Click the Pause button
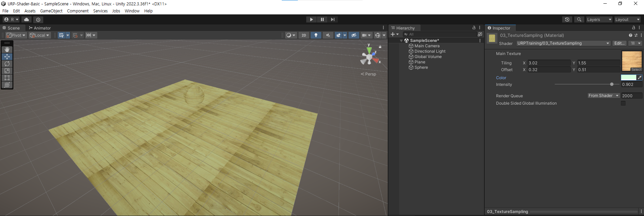This screenshot has height=216, width=644. pos(322,19)
